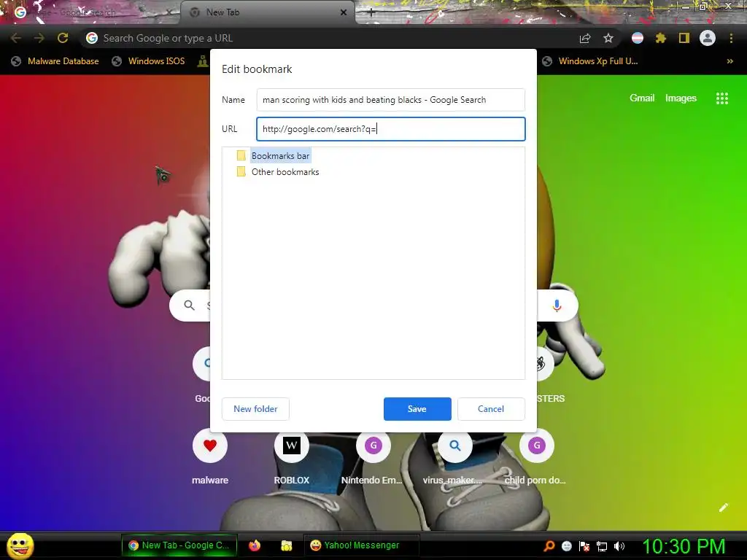Open the Nintendo Em... shortcut tile
The image size is (747, 560).
[x=373, y=457]
